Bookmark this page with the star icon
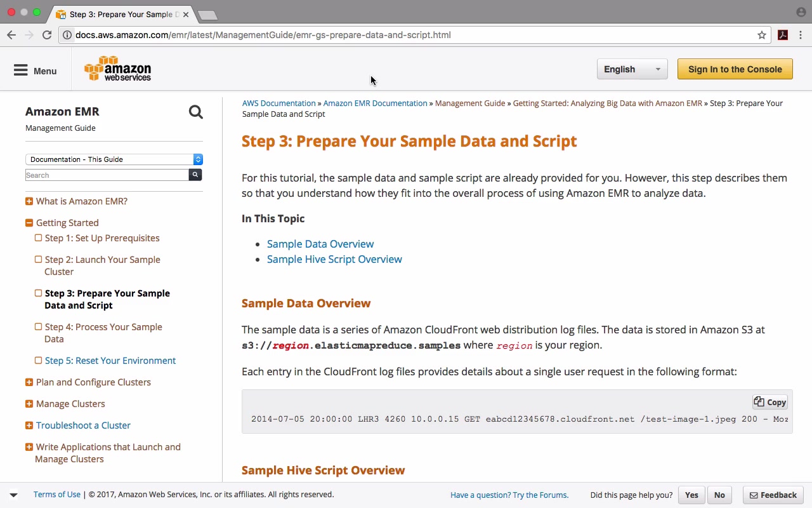 [762, 35]
